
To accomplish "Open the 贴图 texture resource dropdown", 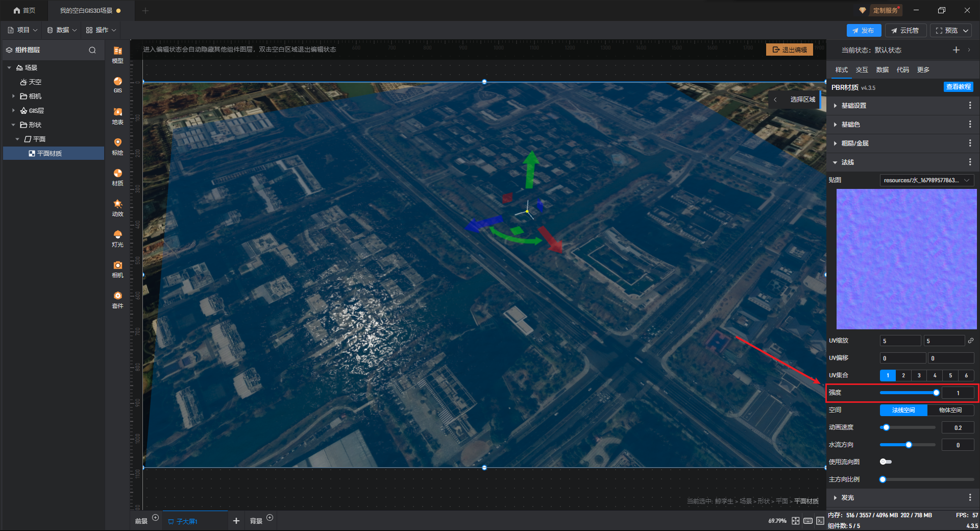I will [x=926, y=180].
